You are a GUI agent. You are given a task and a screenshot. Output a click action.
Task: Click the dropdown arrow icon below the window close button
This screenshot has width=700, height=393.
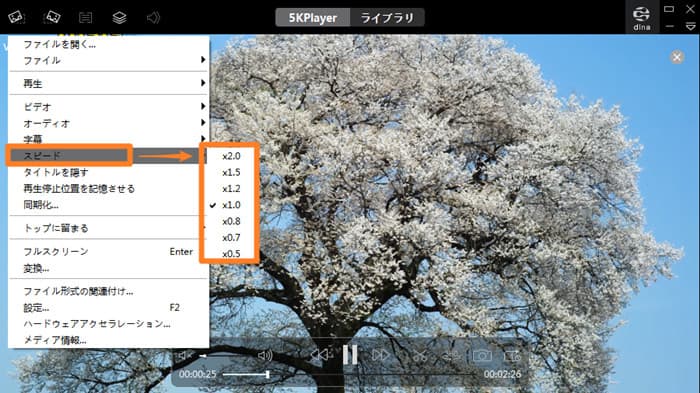[690, 27]
